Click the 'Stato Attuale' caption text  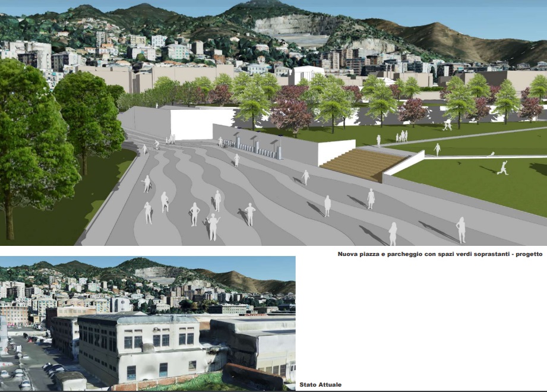321,385
